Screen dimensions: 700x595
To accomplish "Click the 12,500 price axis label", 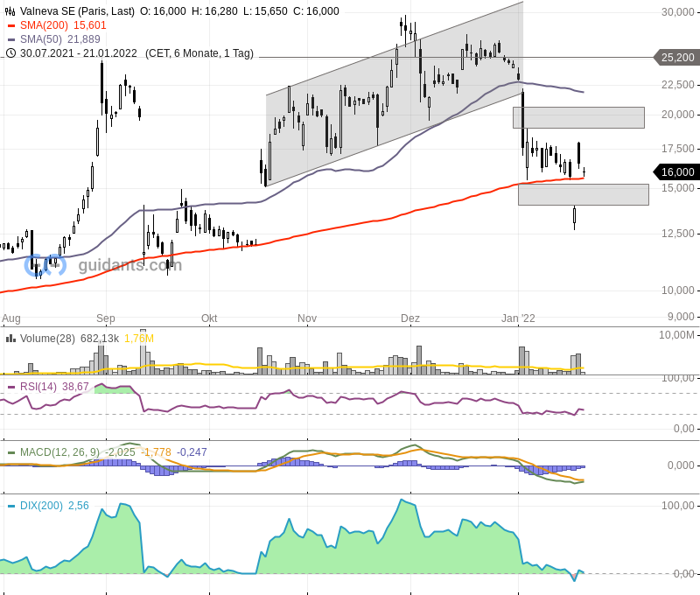I will coord(677,234).
